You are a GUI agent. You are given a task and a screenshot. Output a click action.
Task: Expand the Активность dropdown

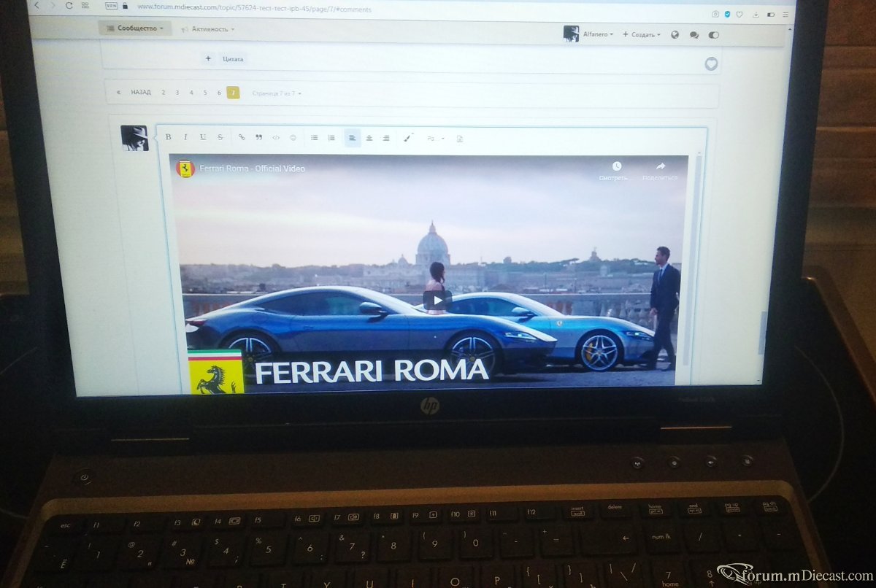click(208, 29)
